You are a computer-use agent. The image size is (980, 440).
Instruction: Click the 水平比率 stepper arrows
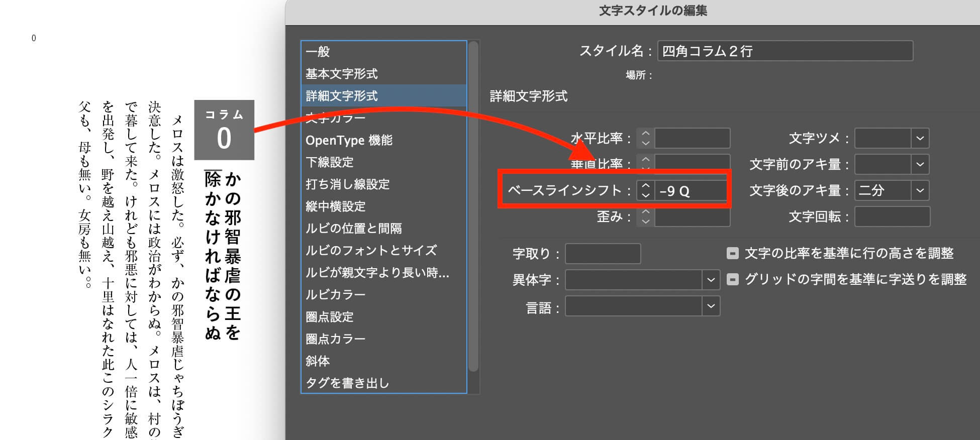pyautogui.click(x=646, y=138)
